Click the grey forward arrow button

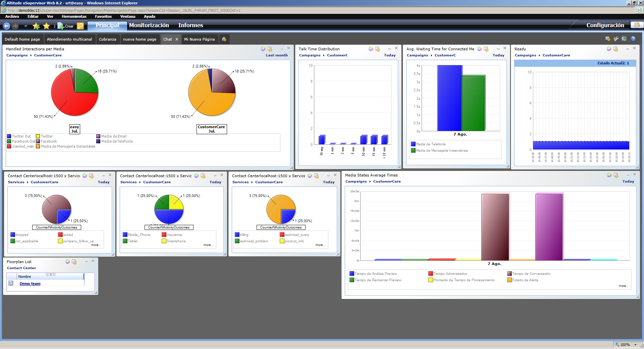[15, 26]
